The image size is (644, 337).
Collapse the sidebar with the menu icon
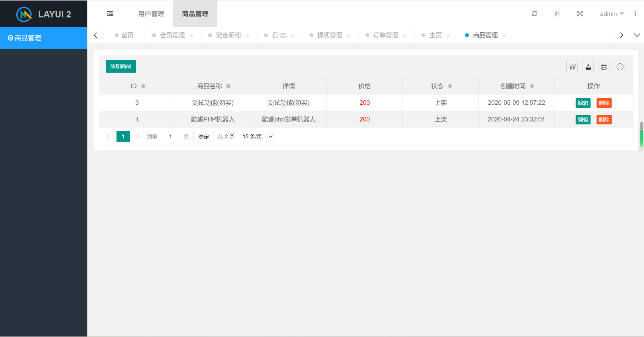pos(110,14)
